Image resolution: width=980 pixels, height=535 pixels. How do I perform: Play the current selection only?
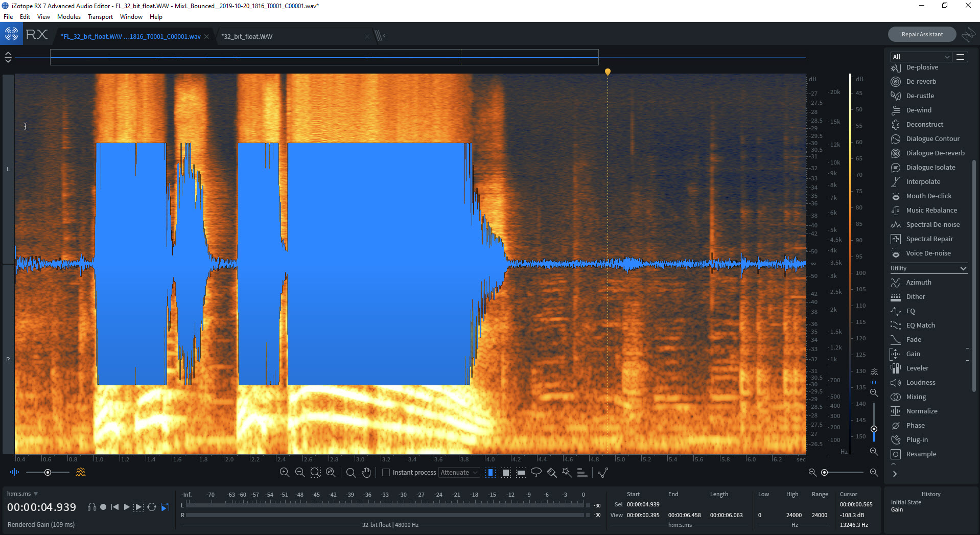point(138,507)
